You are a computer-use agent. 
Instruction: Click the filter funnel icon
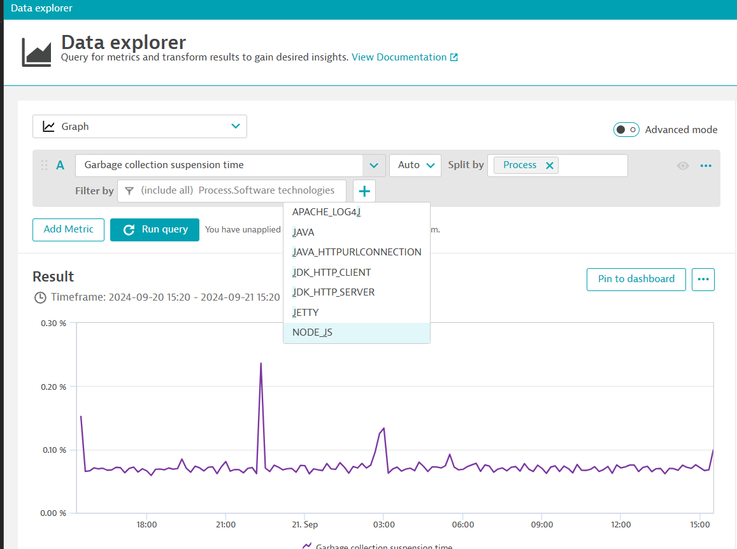click(x=129, y=191)
